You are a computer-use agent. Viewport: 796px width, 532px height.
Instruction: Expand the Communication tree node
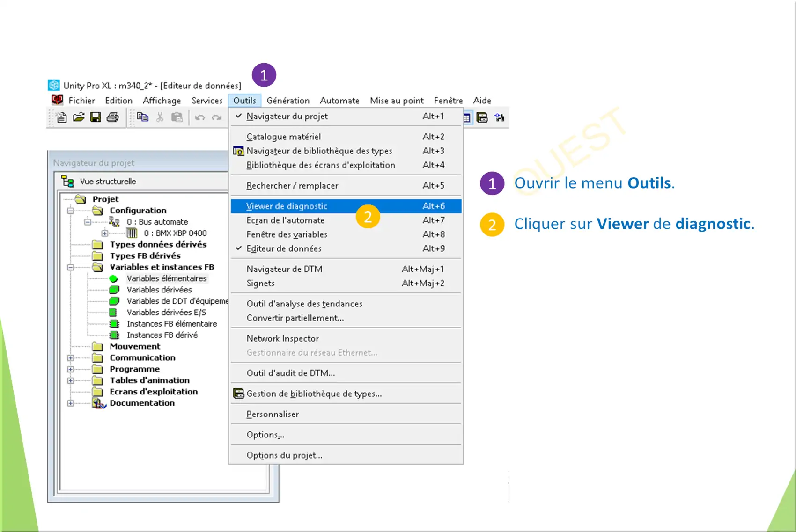pyautogui.click(x=70, y=358)
